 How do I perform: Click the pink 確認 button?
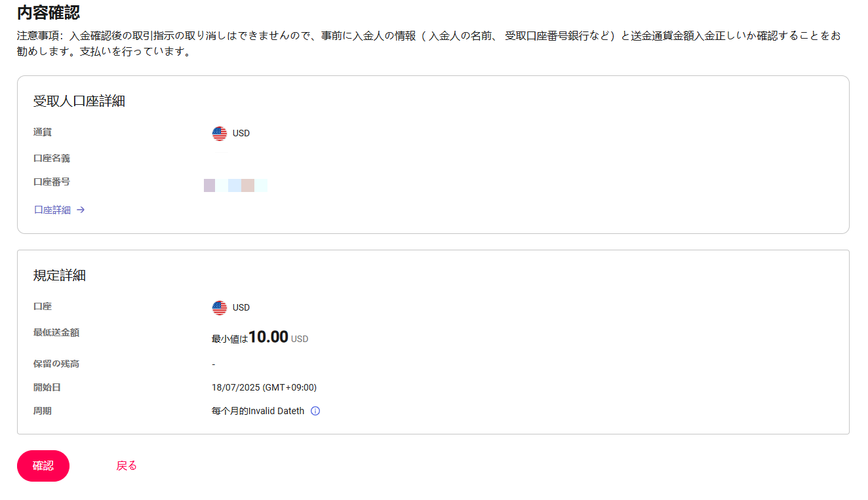click(x=43, y=466)
